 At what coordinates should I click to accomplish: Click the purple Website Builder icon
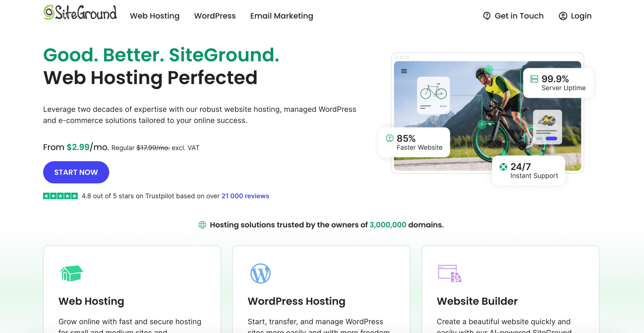450,274
